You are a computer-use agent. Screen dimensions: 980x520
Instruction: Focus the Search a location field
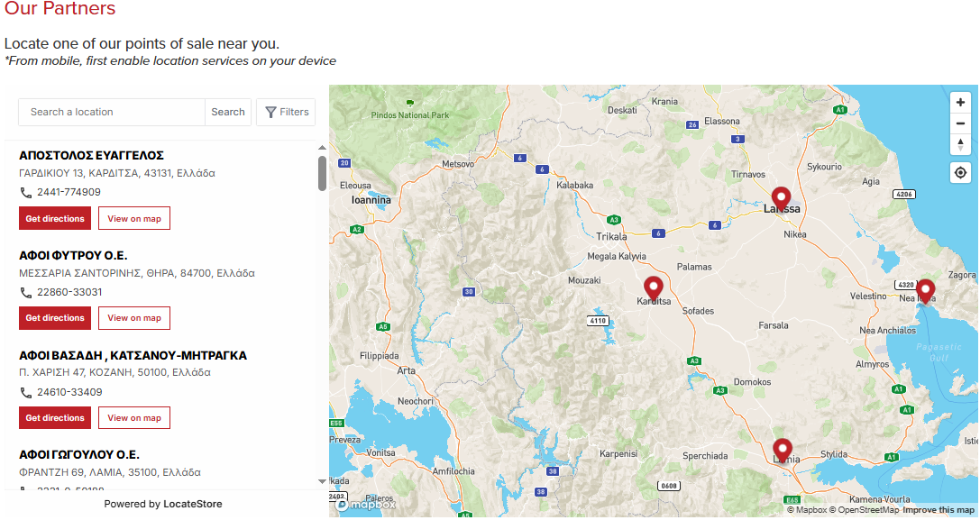coord(113,112)
